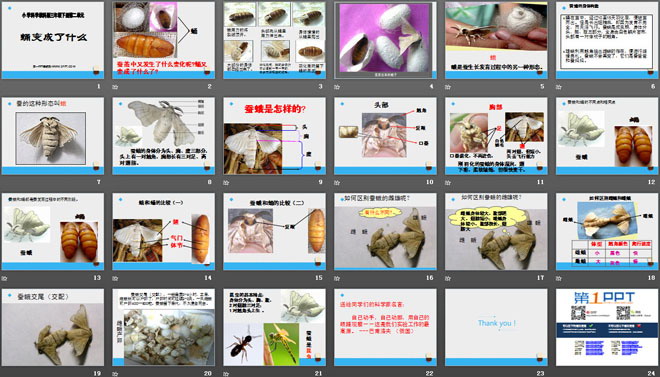Click animation star icon under slide 18
The image size is (660, 377).
pyautogui.click(x=559, y=278)
